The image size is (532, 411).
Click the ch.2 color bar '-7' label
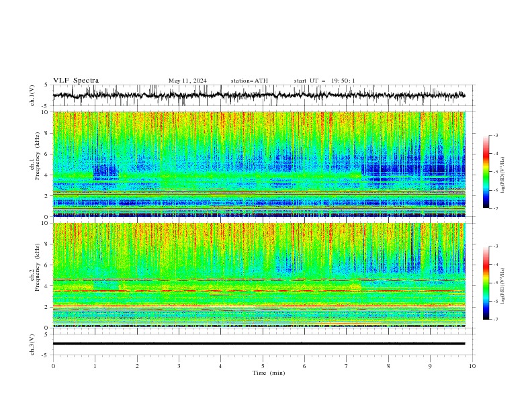point(495,319)
